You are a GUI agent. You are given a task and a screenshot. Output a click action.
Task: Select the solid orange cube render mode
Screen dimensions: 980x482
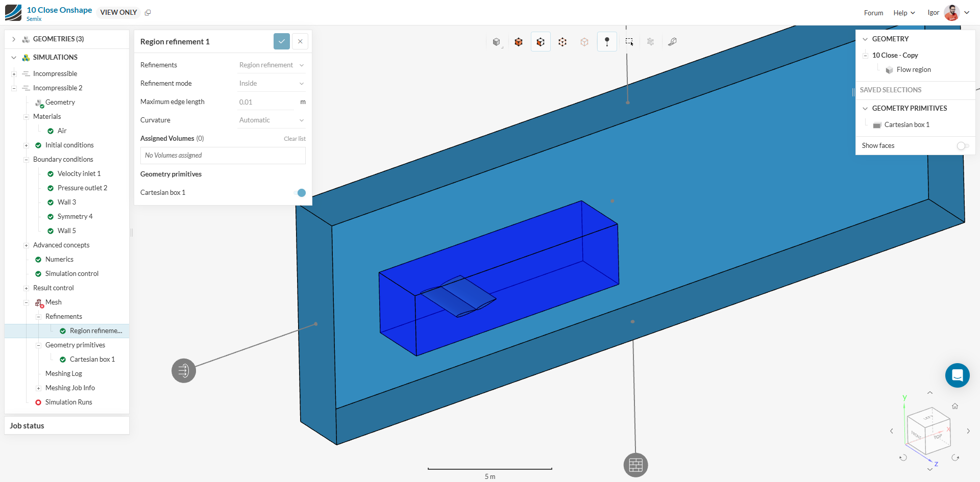[519, 42]
